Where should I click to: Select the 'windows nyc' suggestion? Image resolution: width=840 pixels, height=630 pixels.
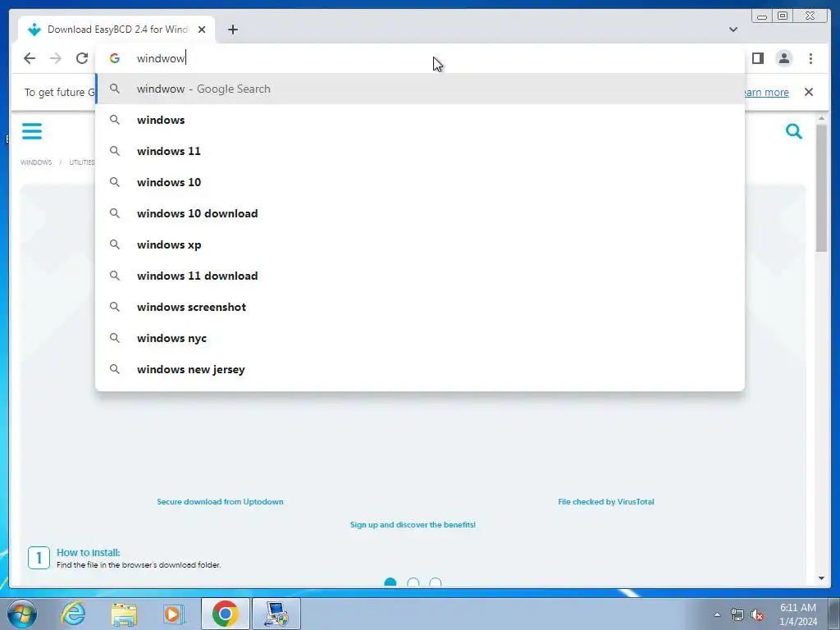click(420, 338)
